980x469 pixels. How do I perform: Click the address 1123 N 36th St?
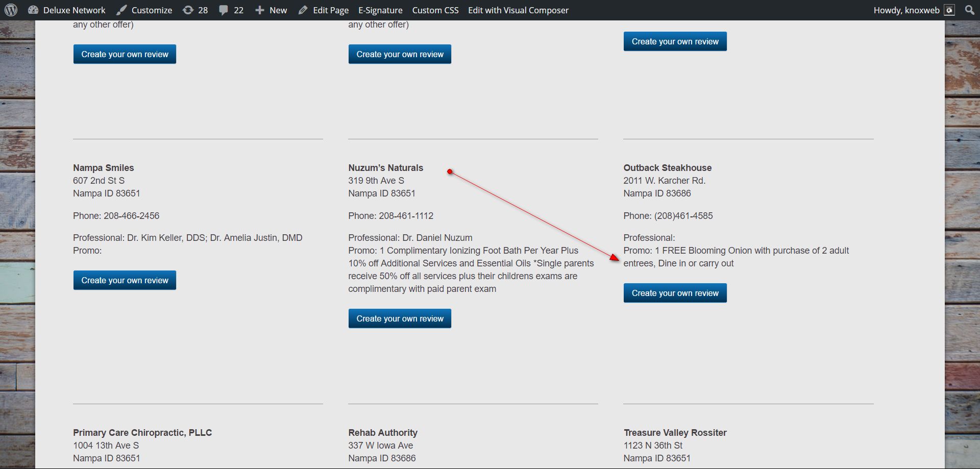tap(653, 446)
